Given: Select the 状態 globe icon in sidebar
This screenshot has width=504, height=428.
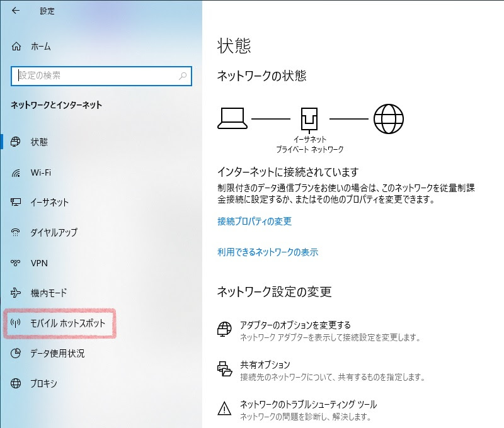Looking at the screenshot, I should click(15, 142).
